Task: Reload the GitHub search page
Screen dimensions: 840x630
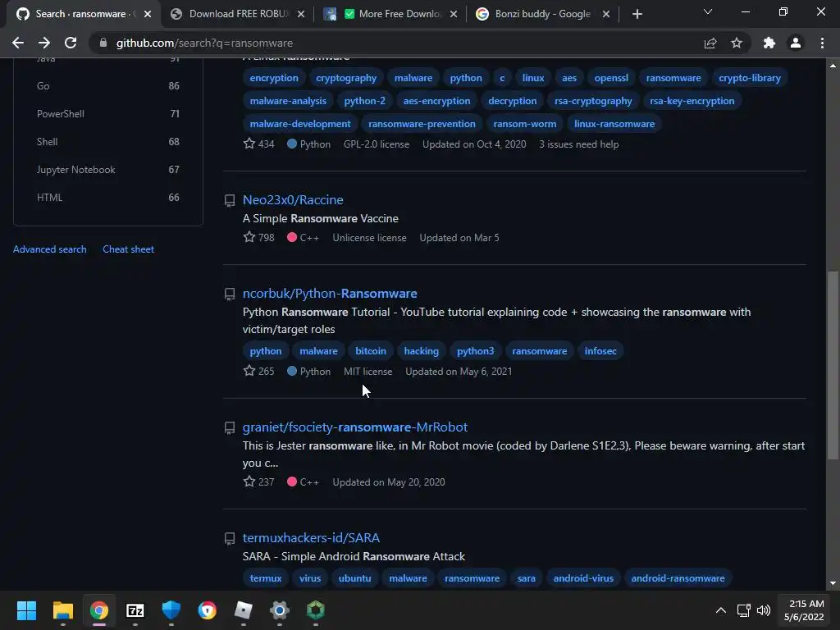Action: tap(71, 43)
